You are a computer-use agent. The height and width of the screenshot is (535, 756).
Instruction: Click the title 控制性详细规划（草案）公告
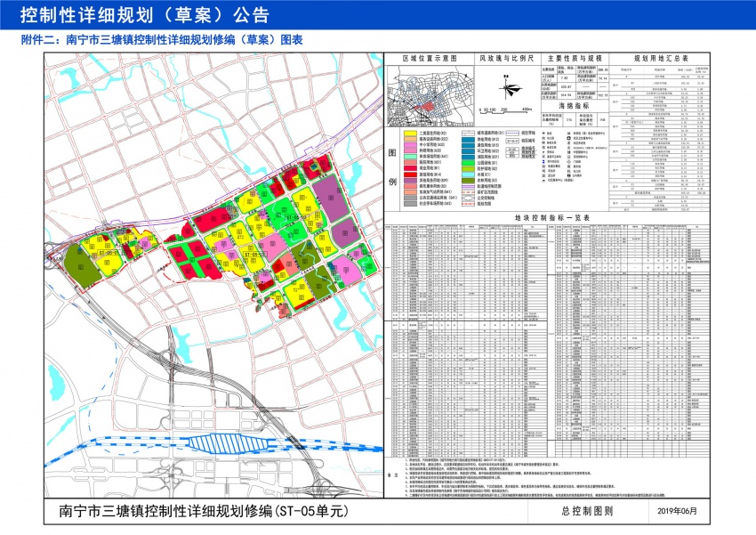click(145, 15)
